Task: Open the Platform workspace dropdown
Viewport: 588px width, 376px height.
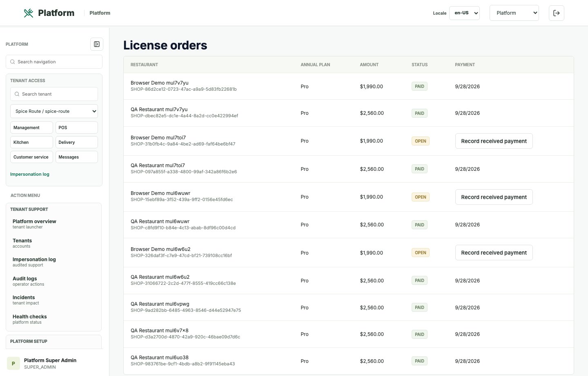Action: 514,13
